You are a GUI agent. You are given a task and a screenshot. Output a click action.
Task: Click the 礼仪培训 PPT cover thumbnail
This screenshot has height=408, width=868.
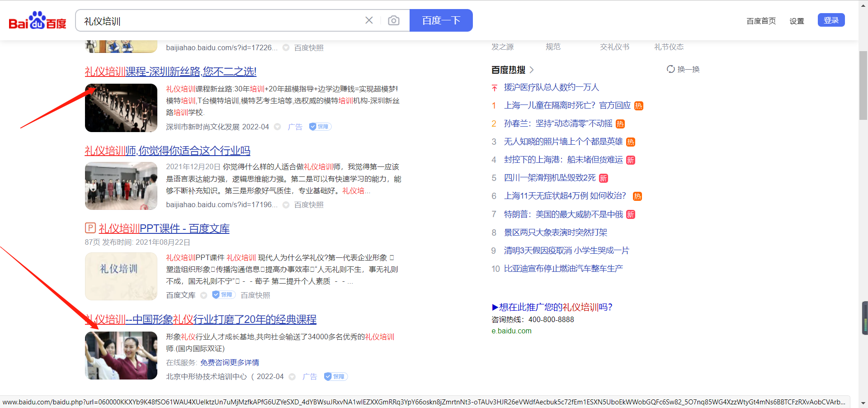pyautogui.click(x=121, y=276)
